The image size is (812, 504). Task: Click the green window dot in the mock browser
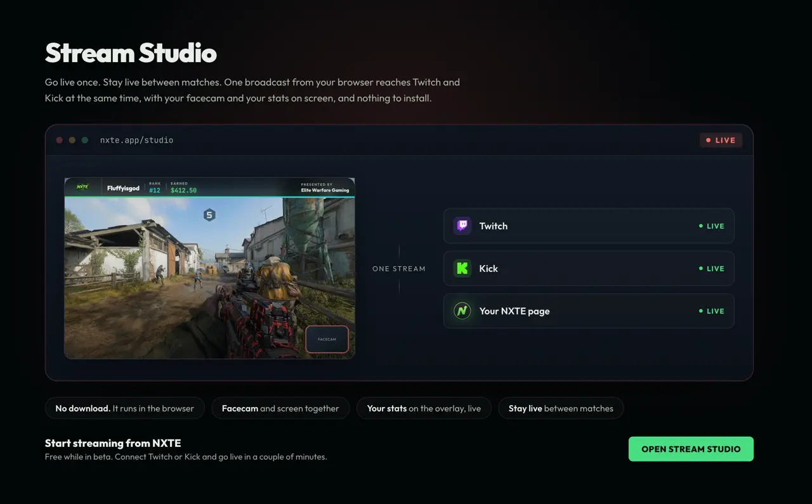pyautogui.click(x=85, y=140)
